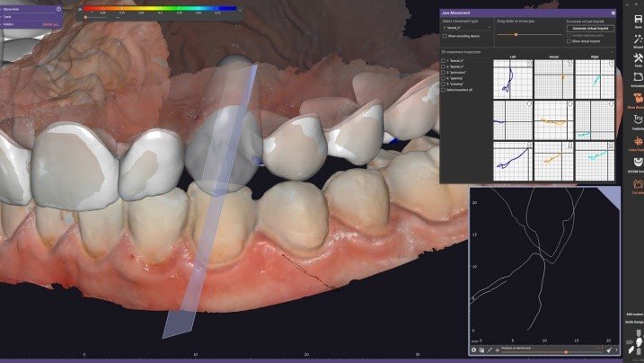Open the Select movement type dropdown

465,29
